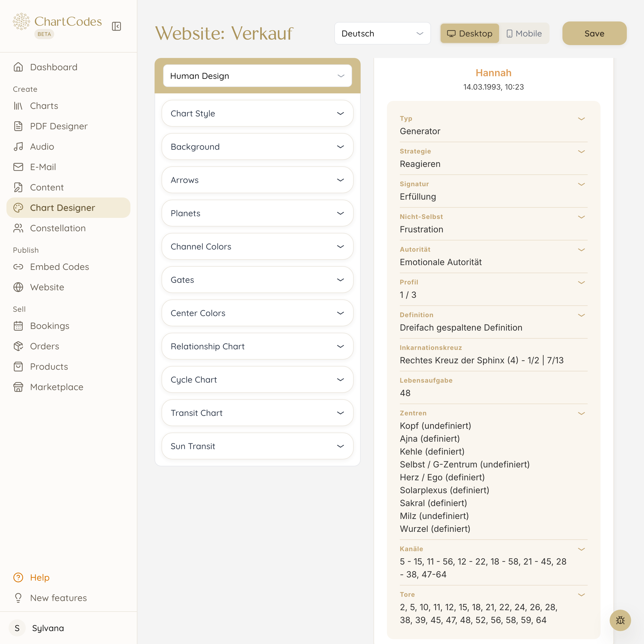
Task: Open Embed Codes menu item
Action: pos(68,267)
